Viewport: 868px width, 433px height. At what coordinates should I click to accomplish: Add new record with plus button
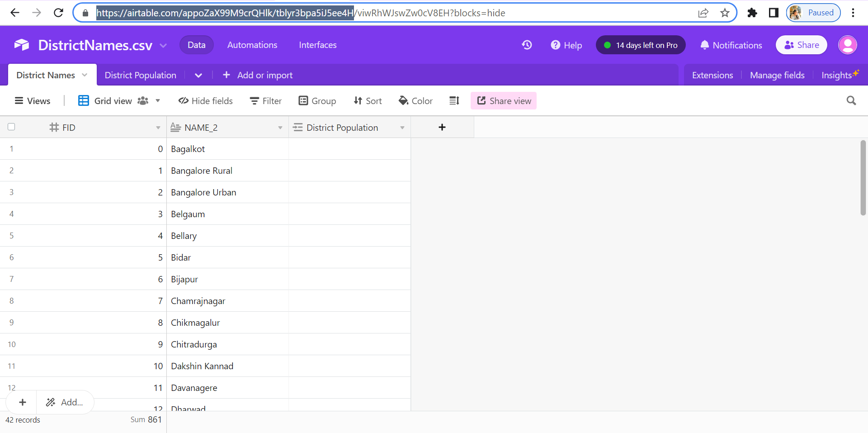(22, 402)
